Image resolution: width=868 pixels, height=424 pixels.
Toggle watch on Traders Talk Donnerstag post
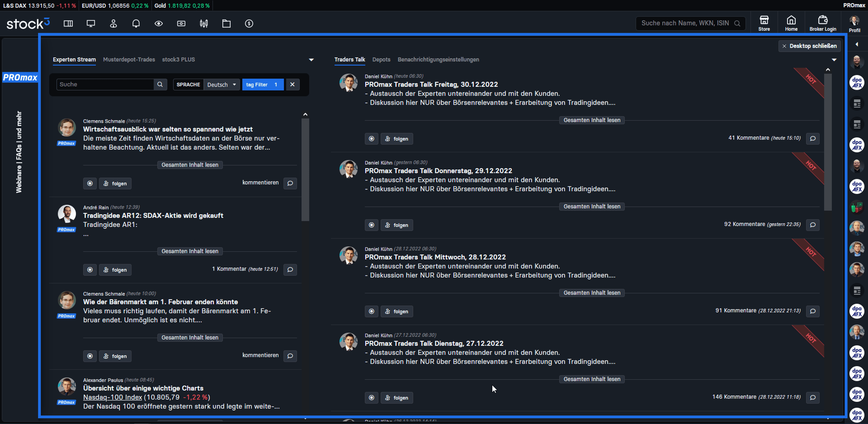371,225
